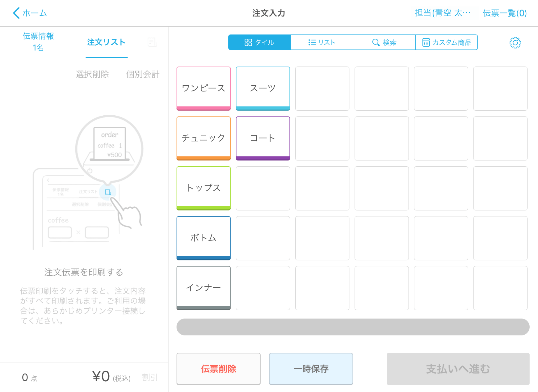538x392 pixels.
Task: Open 担当(青空 太… staff selector
Action: [x=443, y=13]
